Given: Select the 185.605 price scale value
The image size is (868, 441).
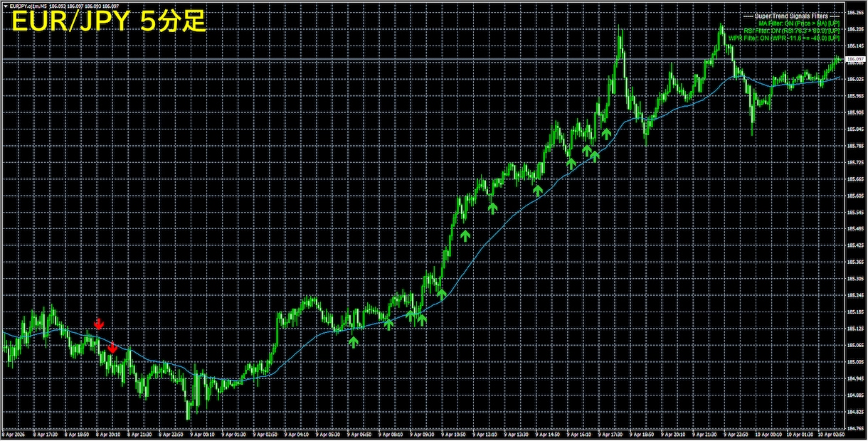Looking at the screenshot, I should (855, 196).
